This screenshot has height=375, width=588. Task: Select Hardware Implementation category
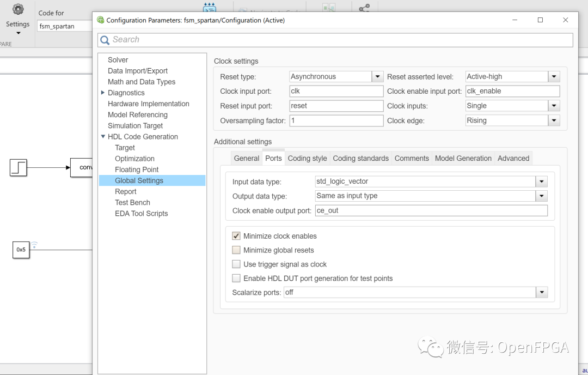click(x=149, y=104)
